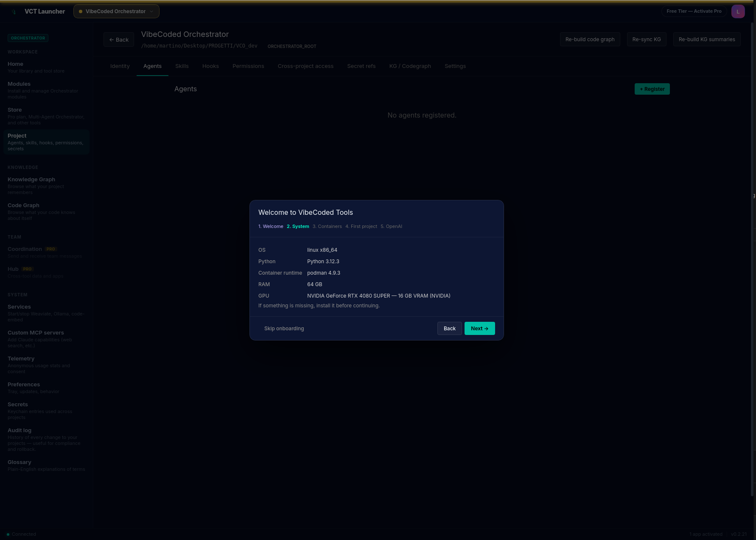
Task: Click onboarding step 2. System
Action: pyautogui.click(x=298, y=226)
